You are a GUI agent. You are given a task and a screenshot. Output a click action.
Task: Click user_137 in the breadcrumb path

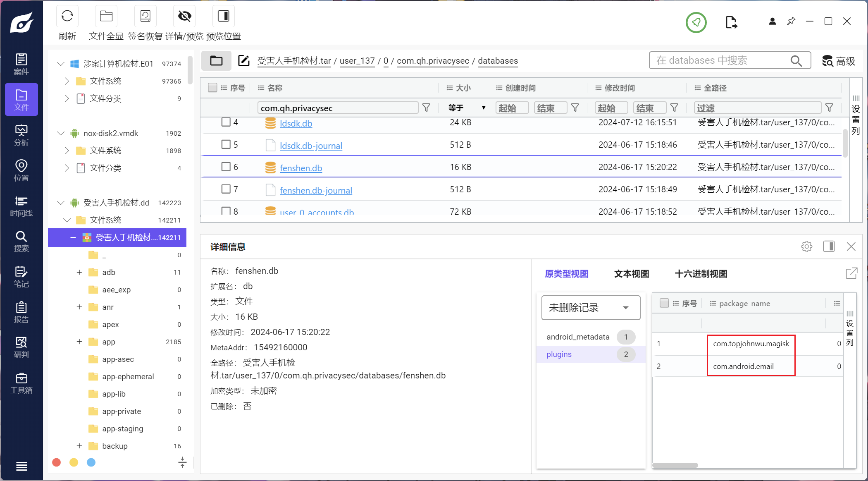357,61
